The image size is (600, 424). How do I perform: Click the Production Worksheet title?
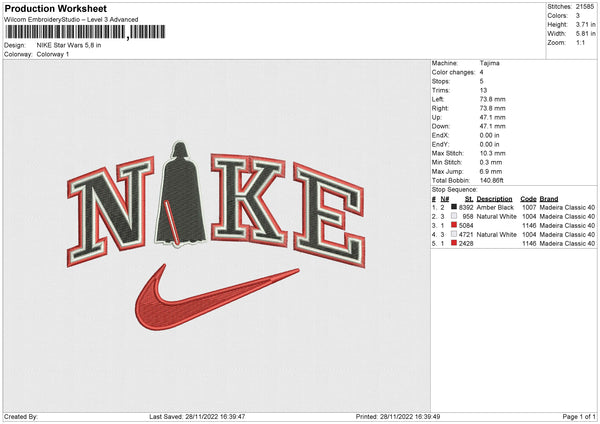[x=49, y=6]
